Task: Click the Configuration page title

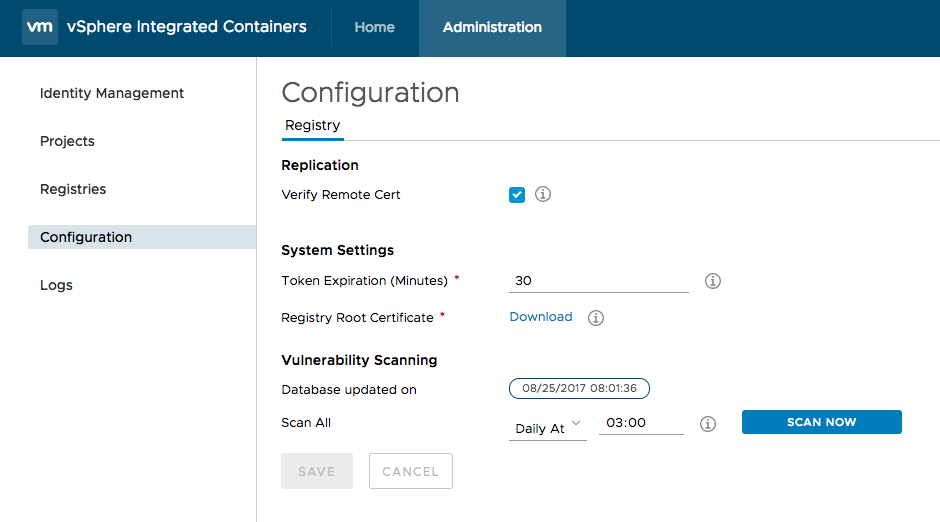Action: 370,93
